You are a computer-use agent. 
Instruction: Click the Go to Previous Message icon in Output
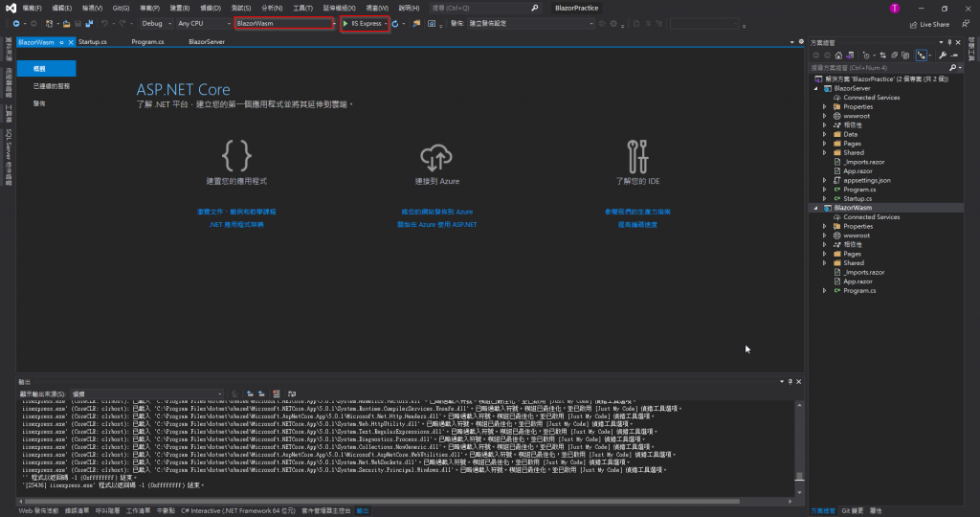tap(250, 393)
